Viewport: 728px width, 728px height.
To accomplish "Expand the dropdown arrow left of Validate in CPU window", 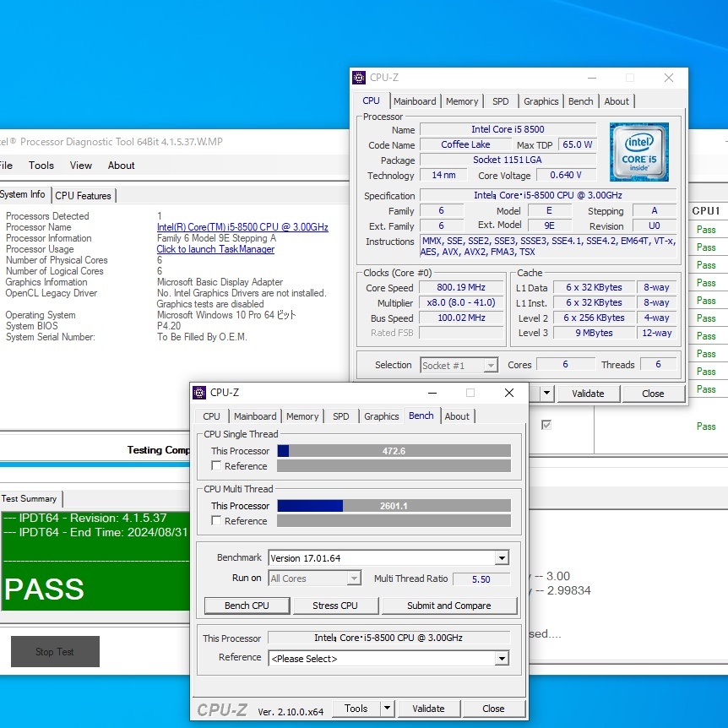I will coord(547,394).
